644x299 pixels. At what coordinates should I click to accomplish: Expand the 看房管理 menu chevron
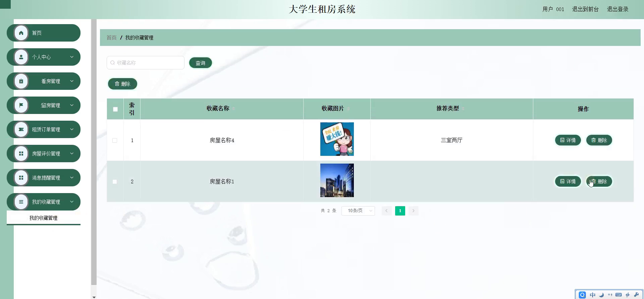pyautogui.click(x=72, y=81)
